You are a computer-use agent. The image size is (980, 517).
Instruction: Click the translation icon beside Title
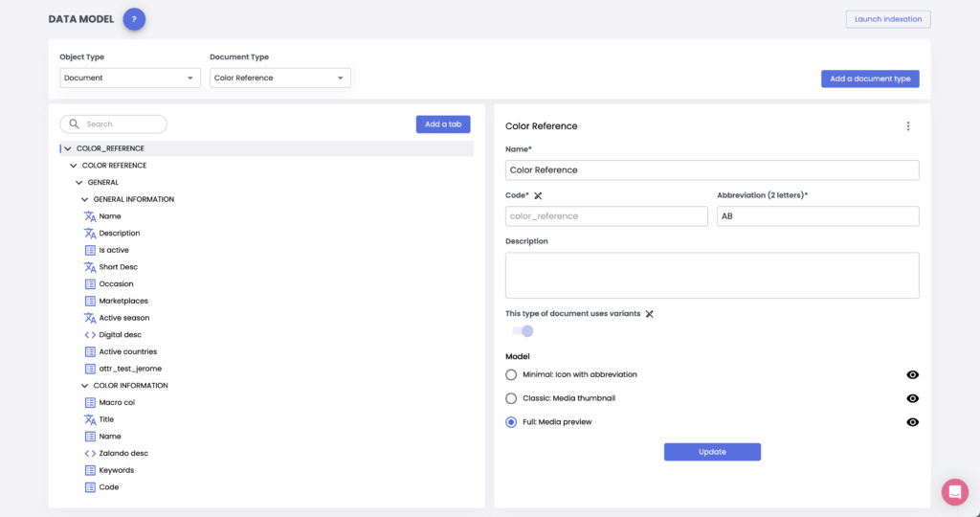(x=90, y=419)
